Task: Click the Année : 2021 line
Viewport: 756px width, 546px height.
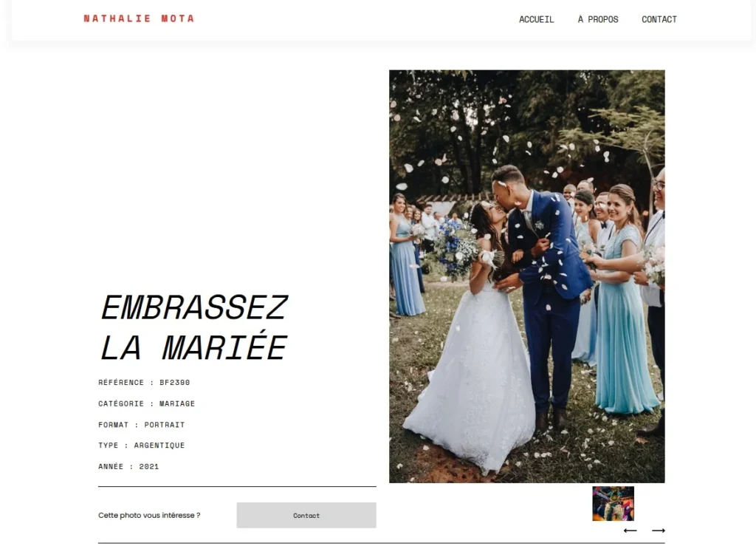Action: 128,466
